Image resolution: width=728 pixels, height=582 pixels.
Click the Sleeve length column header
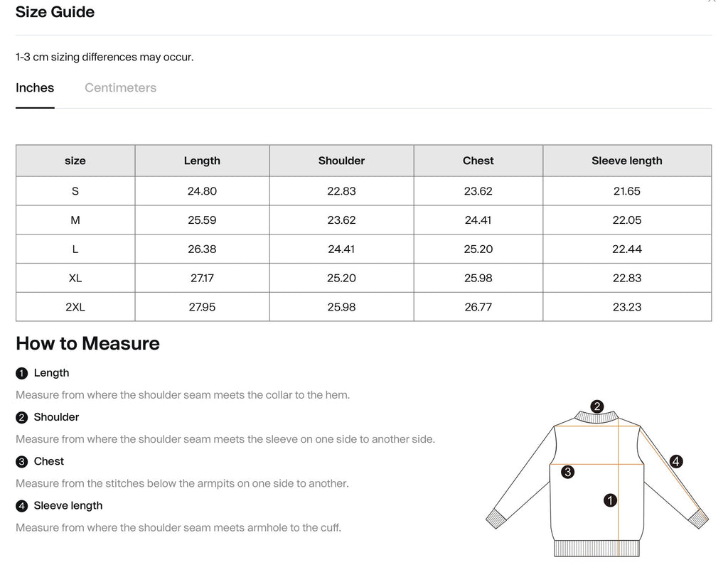(x=626, y=161)
